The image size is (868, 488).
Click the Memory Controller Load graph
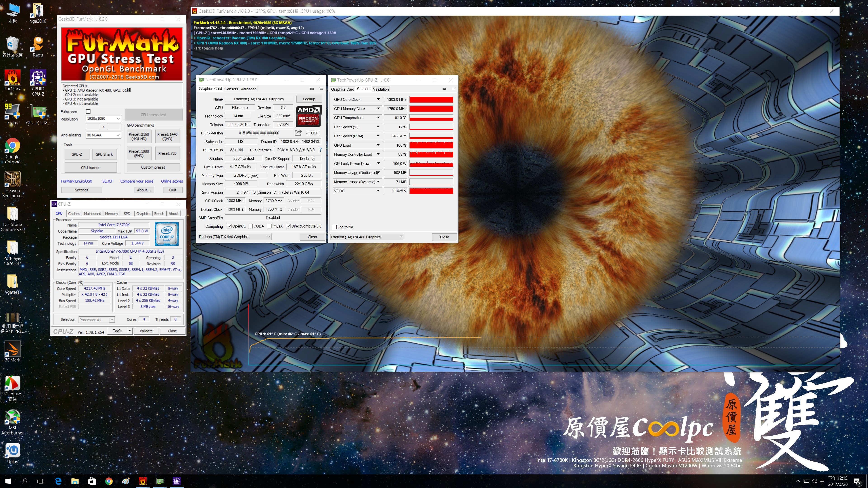[431, 154]
